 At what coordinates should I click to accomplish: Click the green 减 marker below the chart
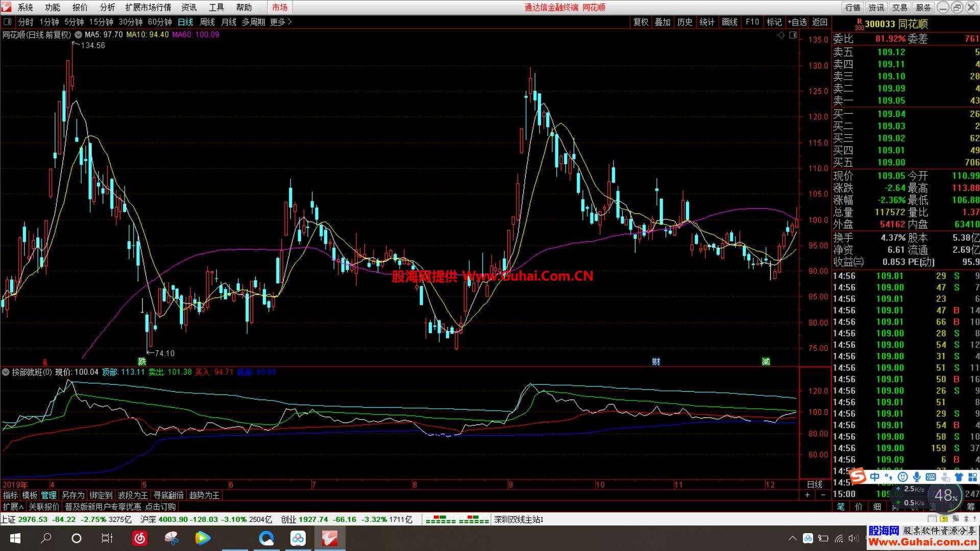(766, 361)
